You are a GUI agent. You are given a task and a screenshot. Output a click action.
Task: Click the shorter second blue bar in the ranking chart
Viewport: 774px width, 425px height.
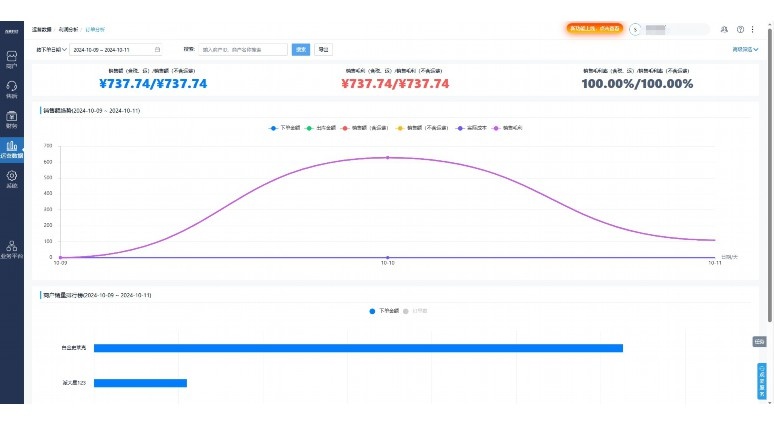click(140, 383)
